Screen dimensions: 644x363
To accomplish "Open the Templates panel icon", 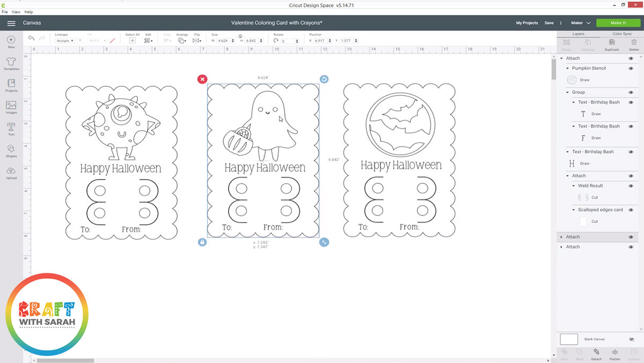I will coord(11,64).
